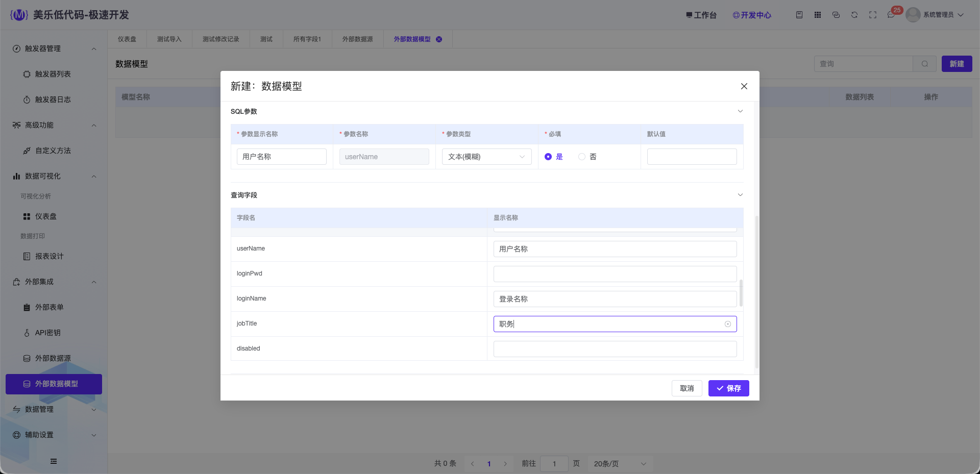This screenshot has height=474, width=980.
Task: Switch to the 测试修改记录 tab
Action: click(221, 39)
